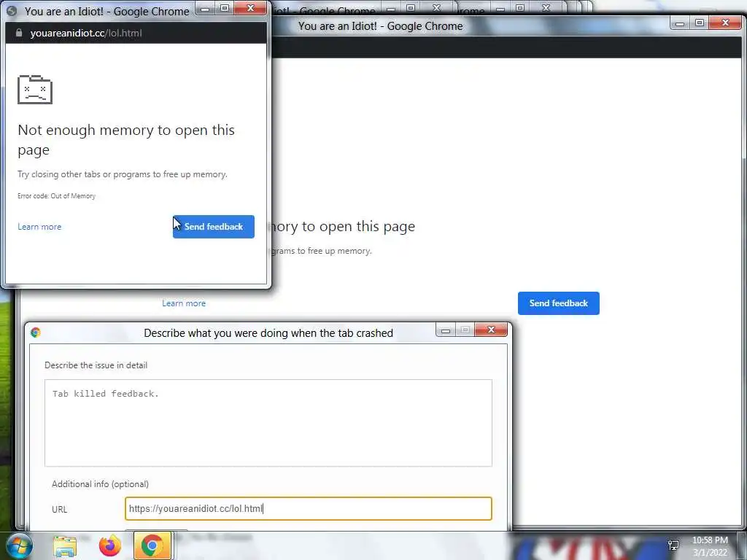Minimize the small 'You are an Idiot!' popup
The width and height of the screenshot is (747, 560).
click(205, 8)
